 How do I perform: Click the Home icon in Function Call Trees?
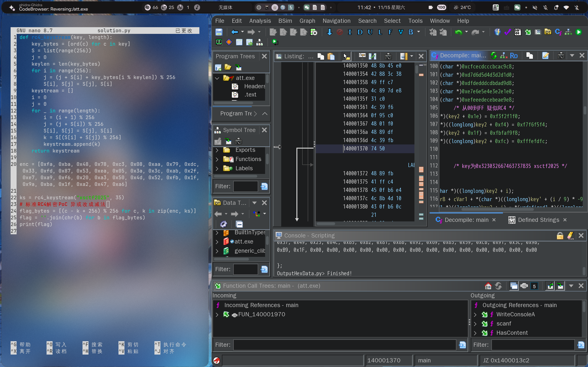(x=488, y=286)
